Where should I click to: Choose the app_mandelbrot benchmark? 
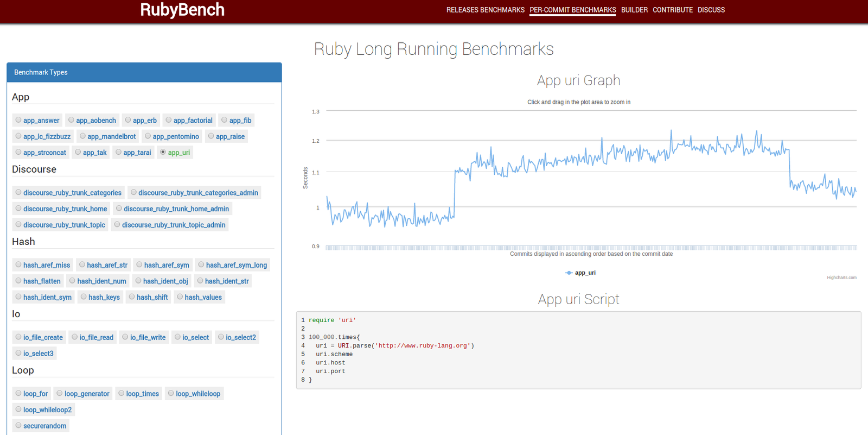108,136
